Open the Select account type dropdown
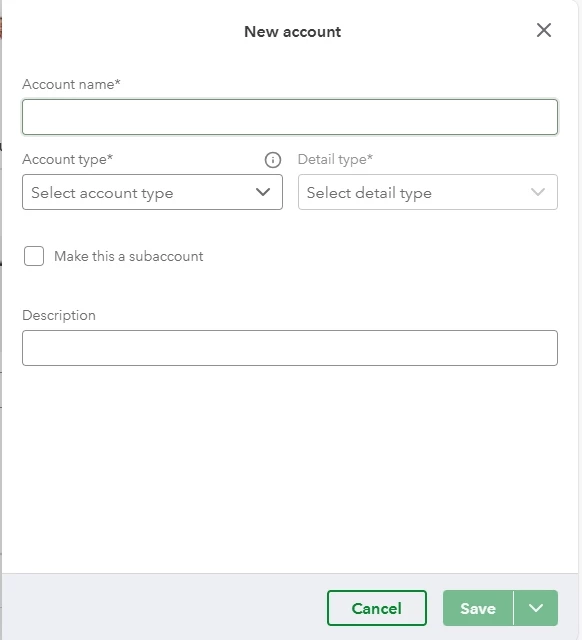 pyautogui.click(x=152, y=192)
